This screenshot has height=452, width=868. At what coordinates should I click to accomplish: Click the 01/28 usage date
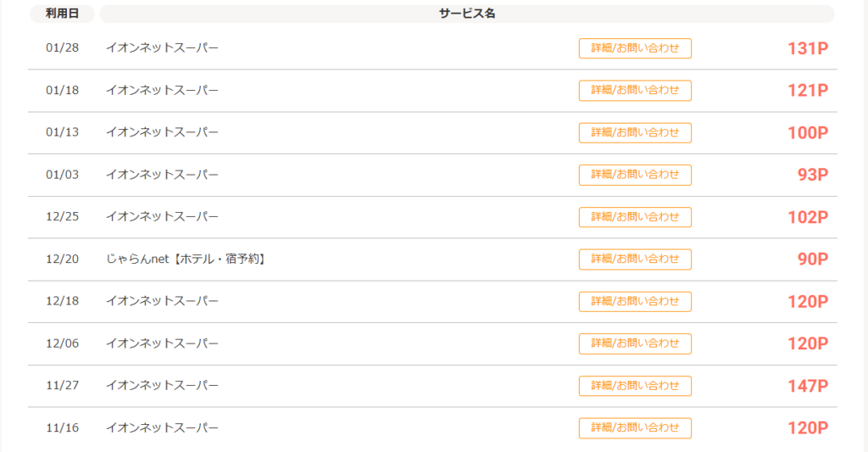click(62, 48)
